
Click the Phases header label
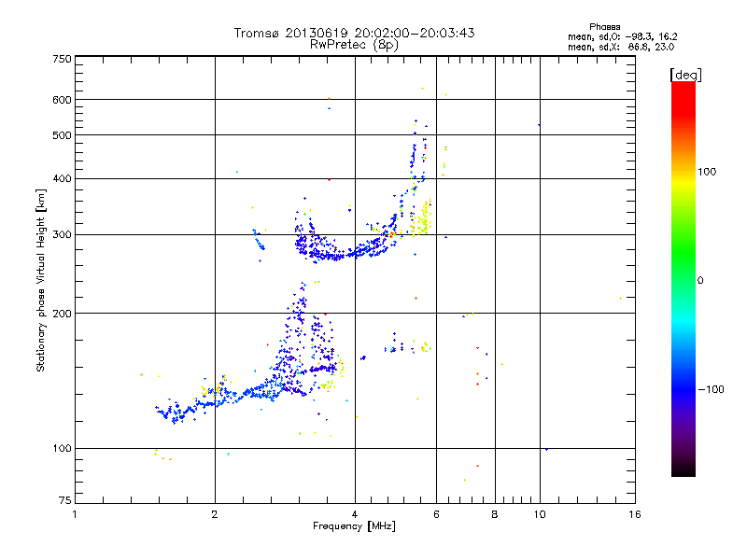[604, 27]
